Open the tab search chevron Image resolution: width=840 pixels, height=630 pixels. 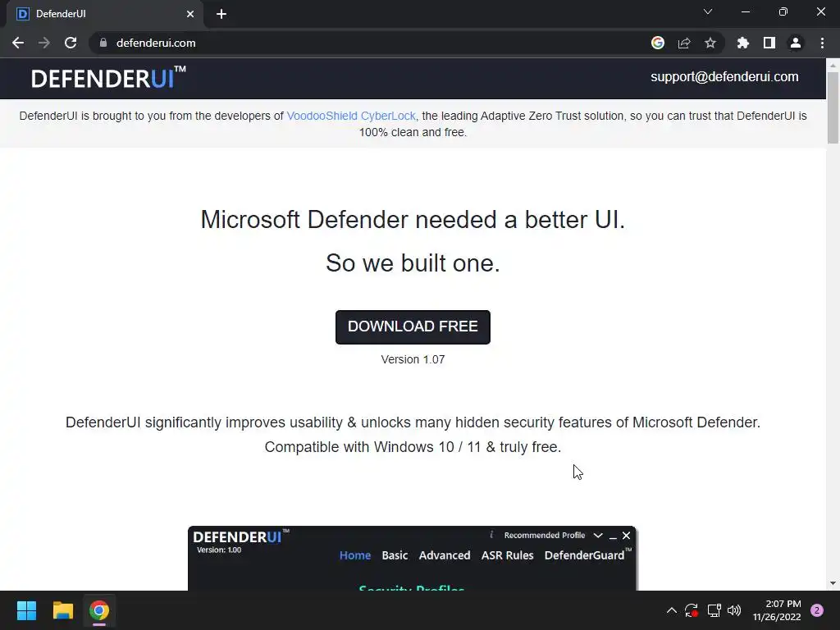click(708, 11)
